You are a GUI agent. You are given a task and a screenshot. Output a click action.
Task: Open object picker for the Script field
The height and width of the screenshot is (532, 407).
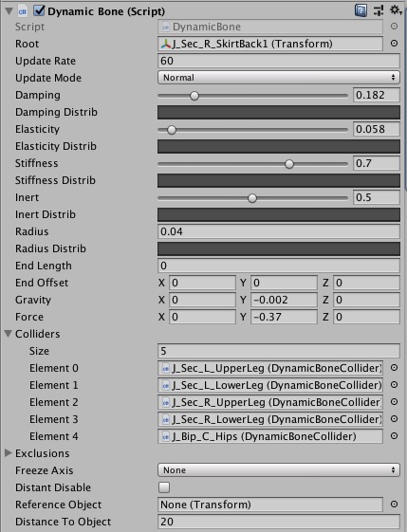(x=394, y=27)
